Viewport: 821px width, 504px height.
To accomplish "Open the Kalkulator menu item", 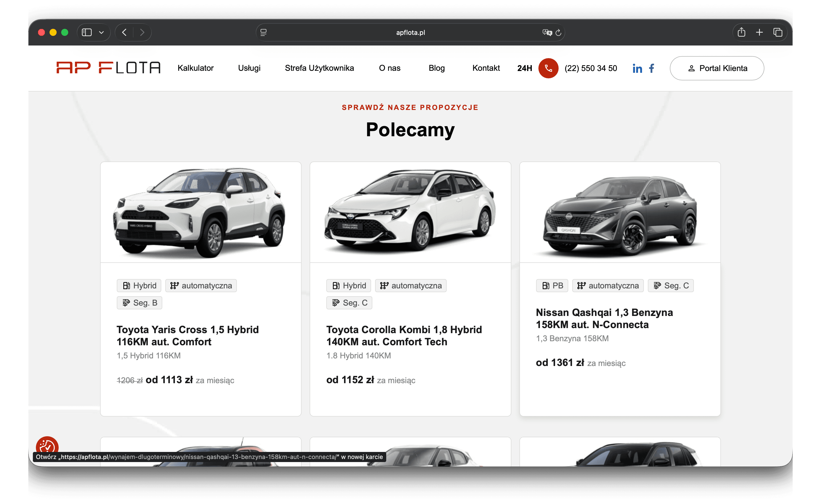I will 195,68.
